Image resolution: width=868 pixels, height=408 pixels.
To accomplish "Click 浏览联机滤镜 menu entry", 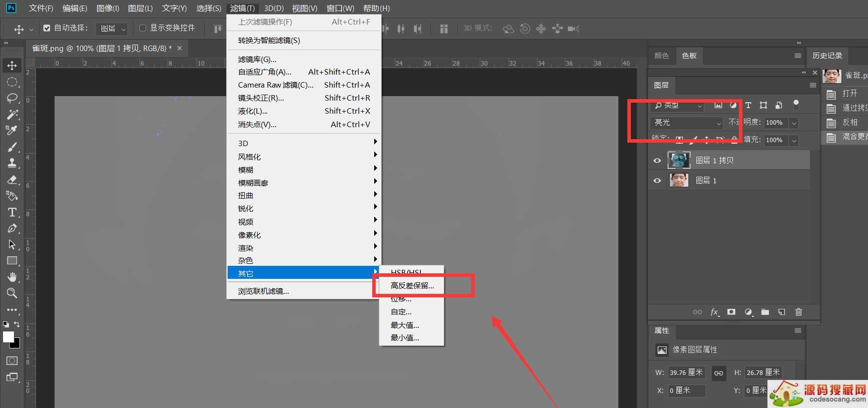I will tap(304, 291).
